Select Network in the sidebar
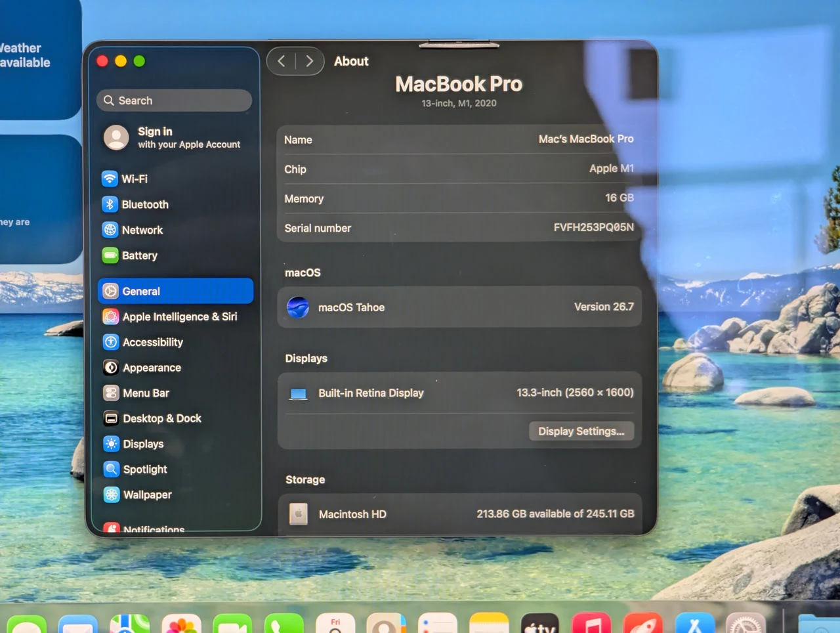Viewport: 840px width, 633px height. click(133, 230)
